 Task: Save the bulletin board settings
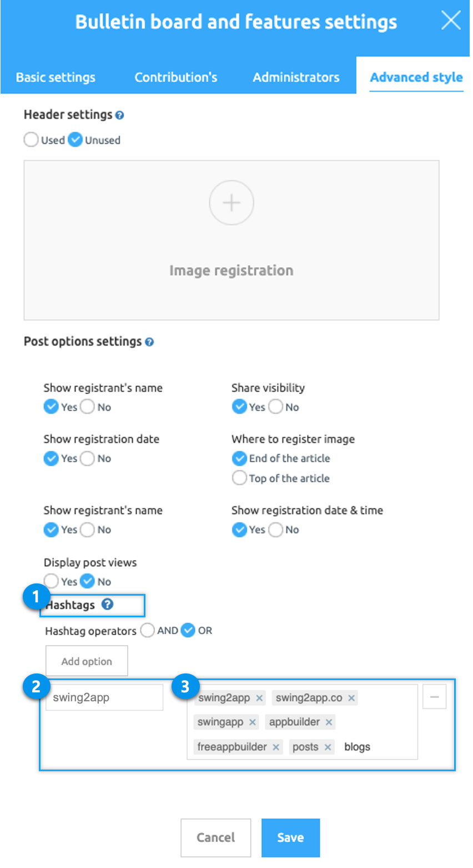pyautogui.click(x=290, y=837)
